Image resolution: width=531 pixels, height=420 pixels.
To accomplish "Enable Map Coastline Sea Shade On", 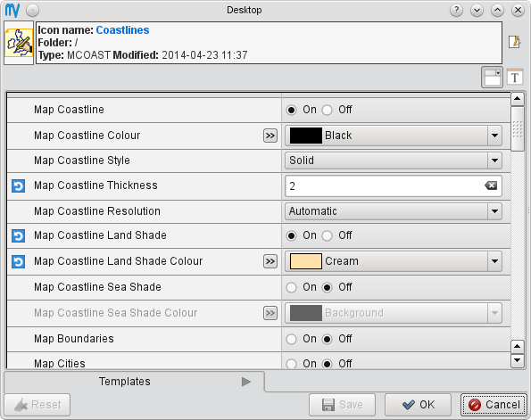I will [291, 287].
